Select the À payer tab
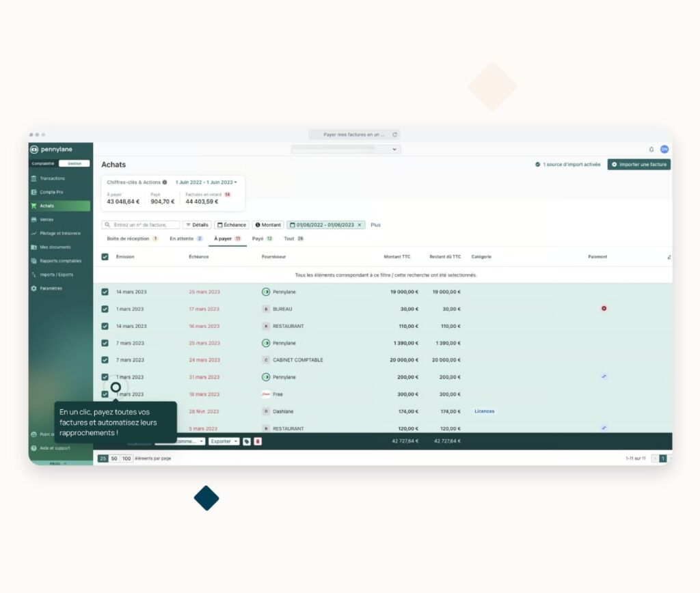The height and width of the screenshot is (593, 700). (227, 238)
